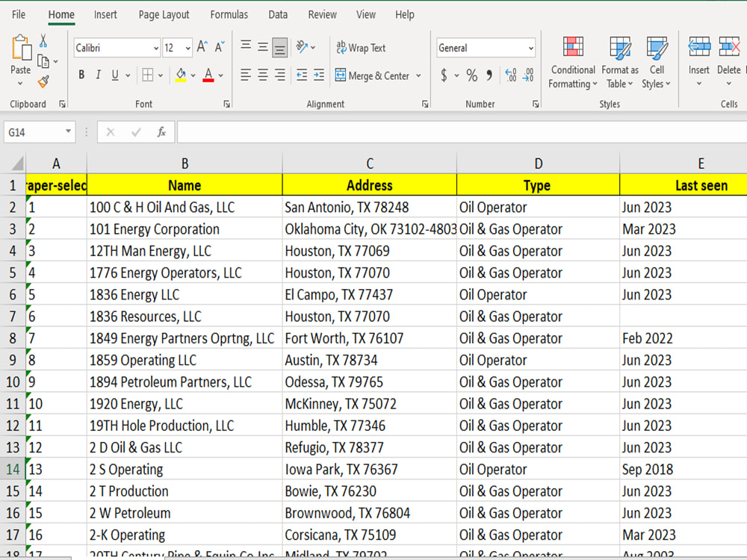Screen dimensions: 747x560
Task: Apply Comma Style format
Action: click(x=489, y=75)
